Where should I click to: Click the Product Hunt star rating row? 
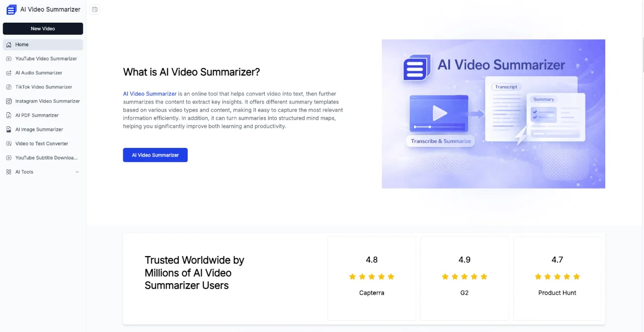tap(557, 277)
